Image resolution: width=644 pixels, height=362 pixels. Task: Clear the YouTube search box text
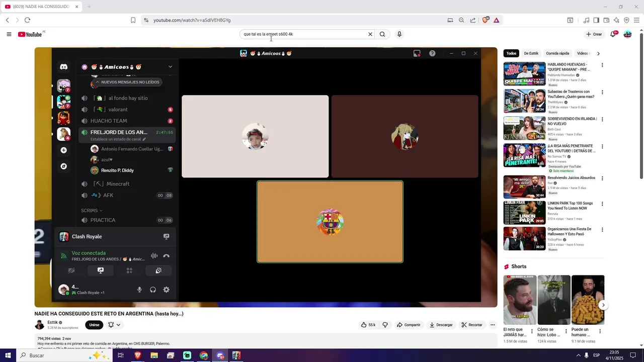coord(370,34)
